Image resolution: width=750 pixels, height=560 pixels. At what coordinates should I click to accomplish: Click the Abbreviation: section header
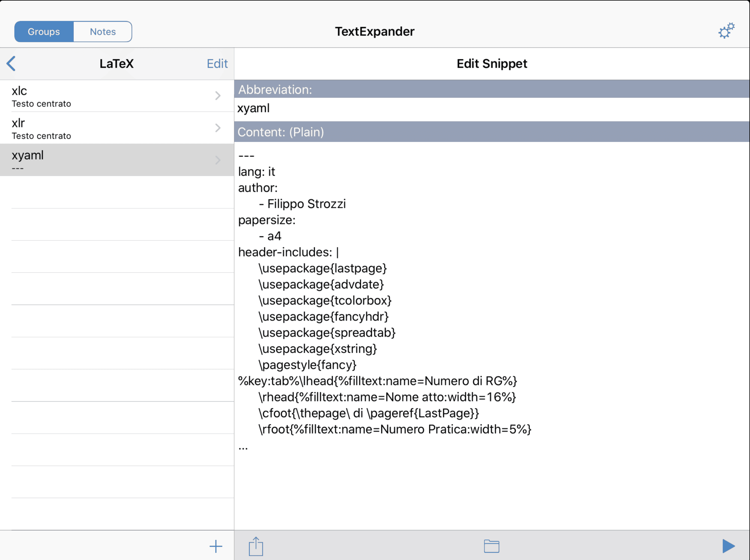[492, 89]
